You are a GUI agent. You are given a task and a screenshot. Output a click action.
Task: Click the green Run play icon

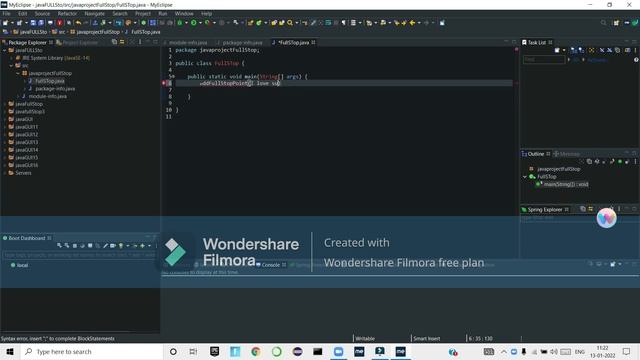[x=193, y=23]
